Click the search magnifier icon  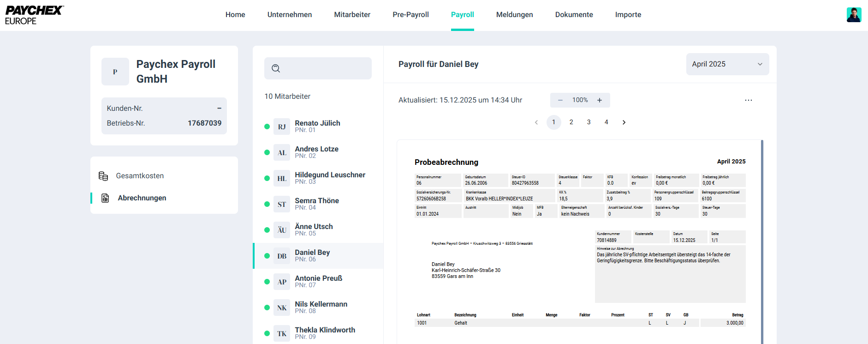pyautogui.click(x=276, y=68)
